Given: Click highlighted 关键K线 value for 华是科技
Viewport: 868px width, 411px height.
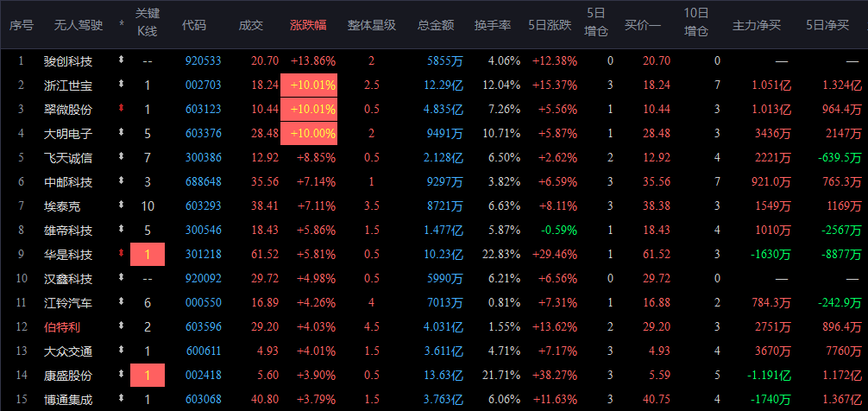Looking at the screenshot, I should pyautogui.click(x=148, y=255).
